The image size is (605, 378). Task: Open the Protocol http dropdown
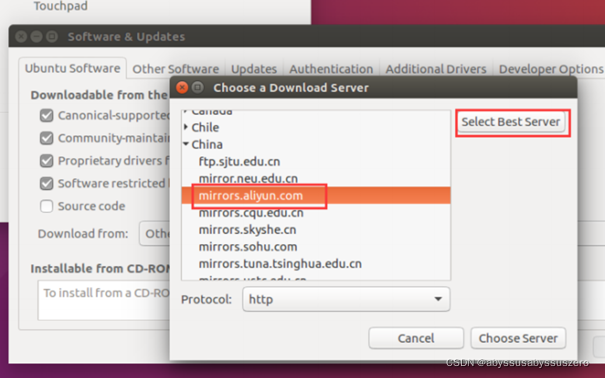coord(346,299)
